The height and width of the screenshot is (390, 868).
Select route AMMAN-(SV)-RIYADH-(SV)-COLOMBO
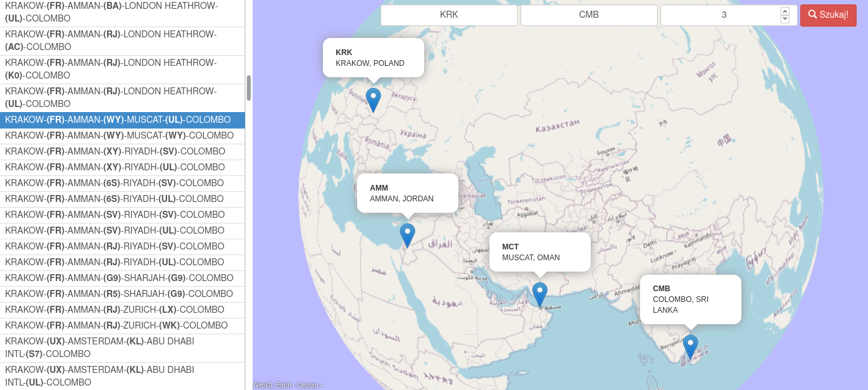[122, 215]
